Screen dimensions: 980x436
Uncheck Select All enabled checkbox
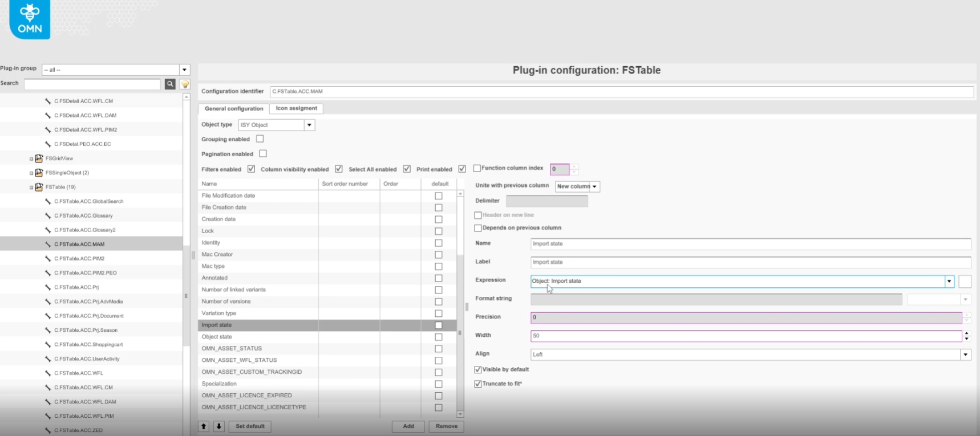407,169
